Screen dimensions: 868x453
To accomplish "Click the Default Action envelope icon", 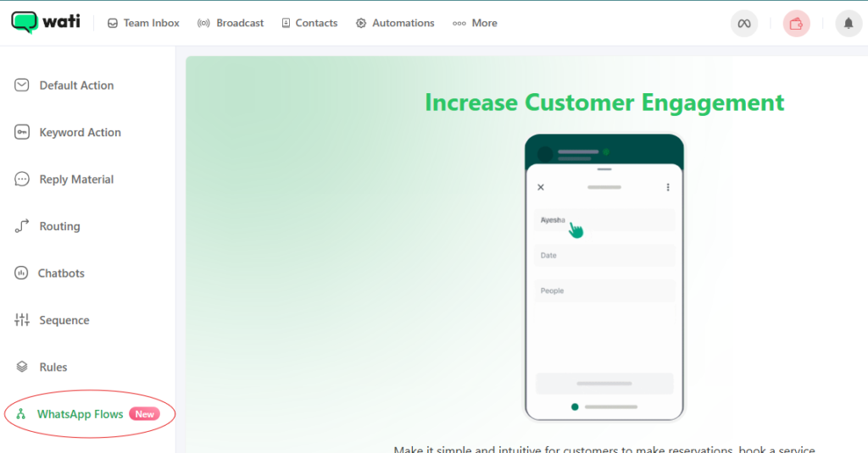I will (21, 85).
